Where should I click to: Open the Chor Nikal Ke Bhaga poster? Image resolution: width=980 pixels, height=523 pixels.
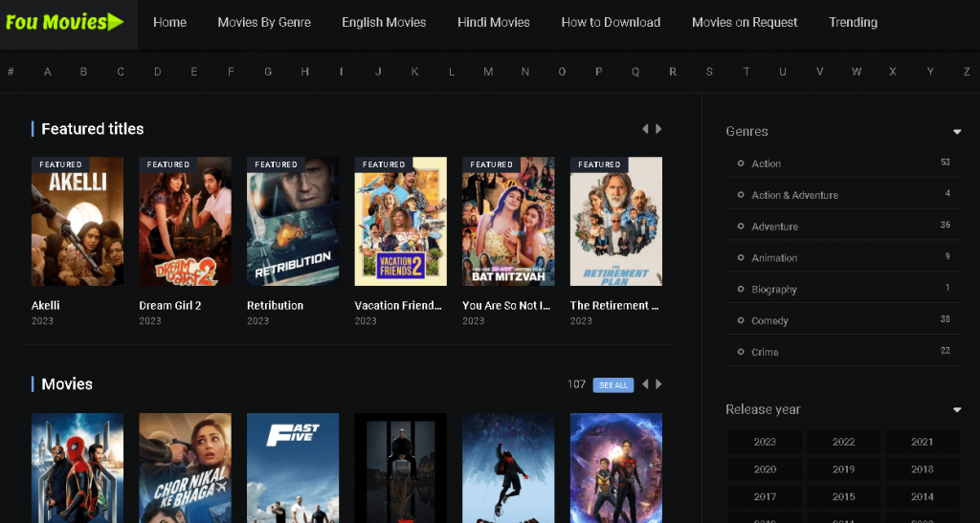click(x=185, y=469)
